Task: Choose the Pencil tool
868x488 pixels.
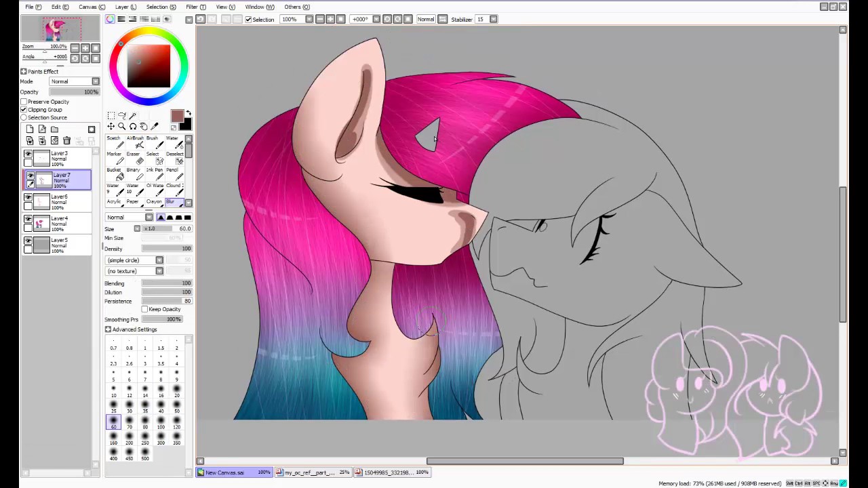Action: [x=174, y=174]
